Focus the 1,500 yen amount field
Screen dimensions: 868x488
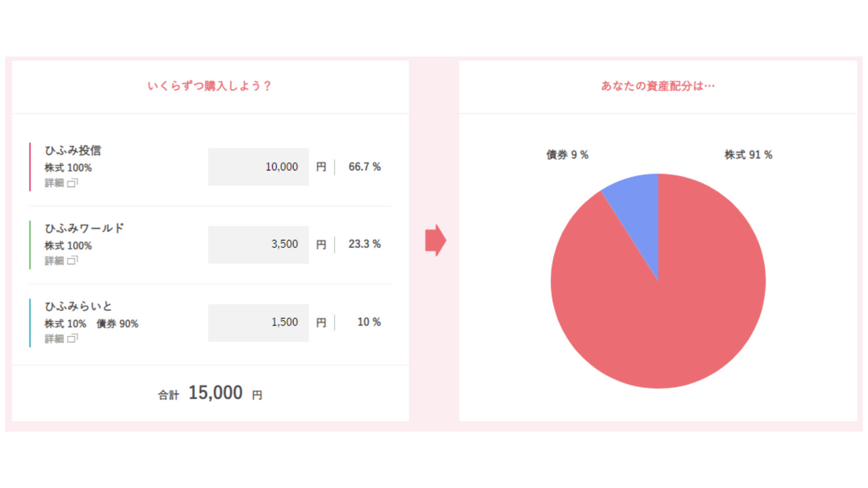pos(258,322)
